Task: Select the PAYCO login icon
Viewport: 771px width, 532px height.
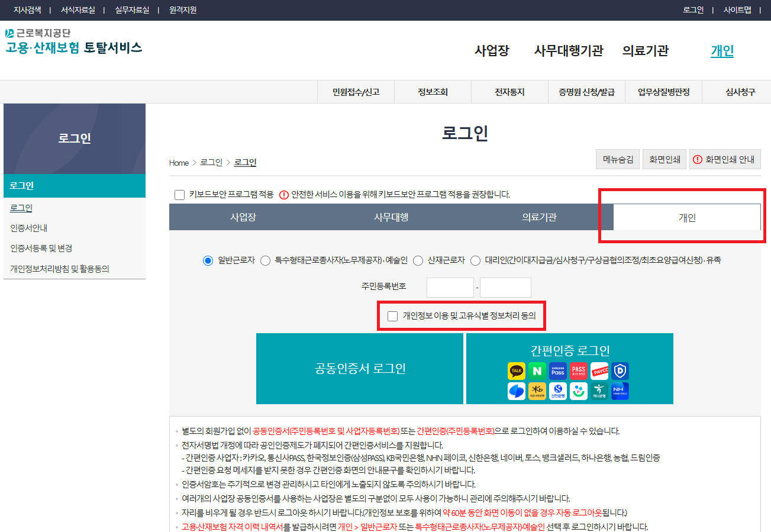Action: (x=599, y=371)
